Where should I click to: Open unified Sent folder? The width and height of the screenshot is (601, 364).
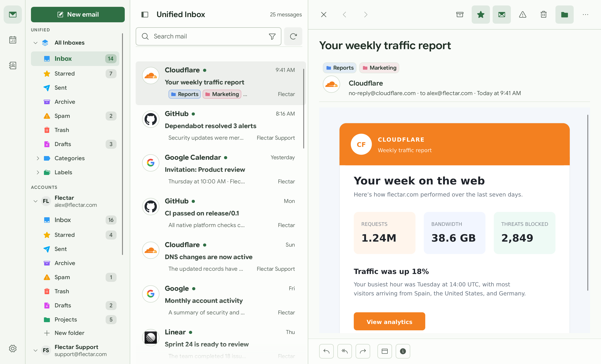coord(75,88)
